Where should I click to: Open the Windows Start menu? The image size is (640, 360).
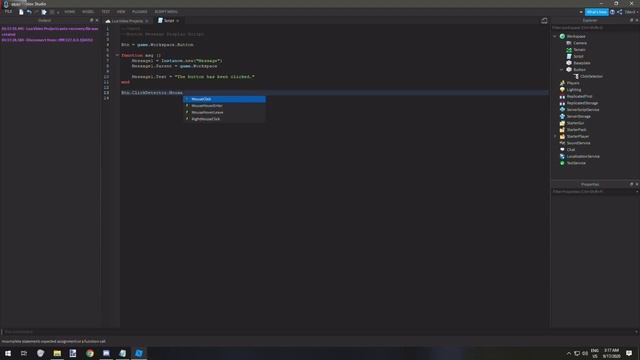8,353
